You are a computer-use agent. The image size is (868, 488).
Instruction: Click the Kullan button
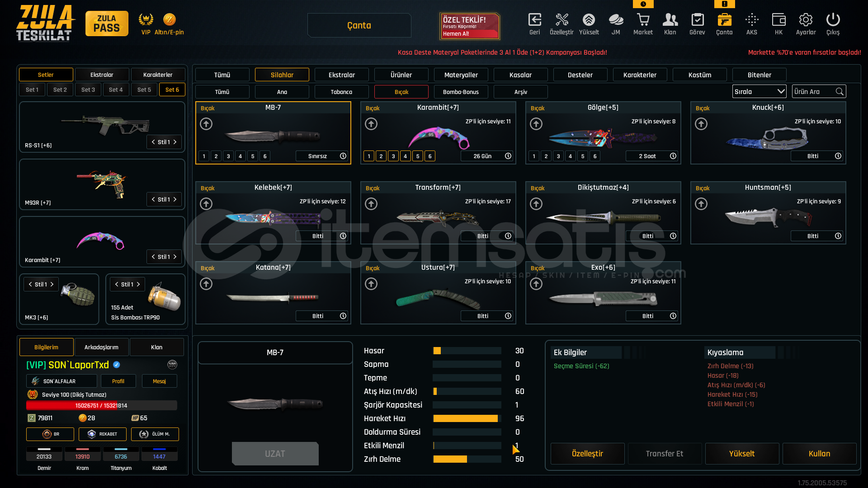819,454
